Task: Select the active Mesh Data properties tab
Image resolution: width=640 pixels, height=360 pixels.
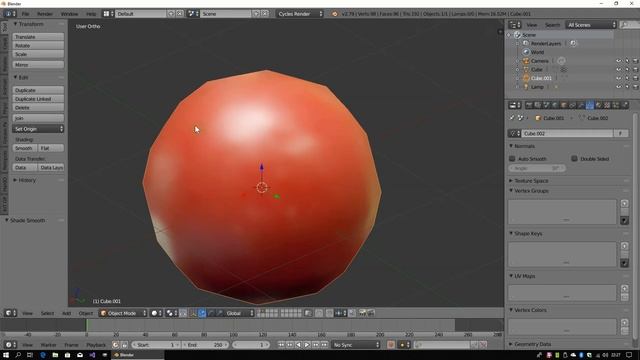Action: (590, 105)
